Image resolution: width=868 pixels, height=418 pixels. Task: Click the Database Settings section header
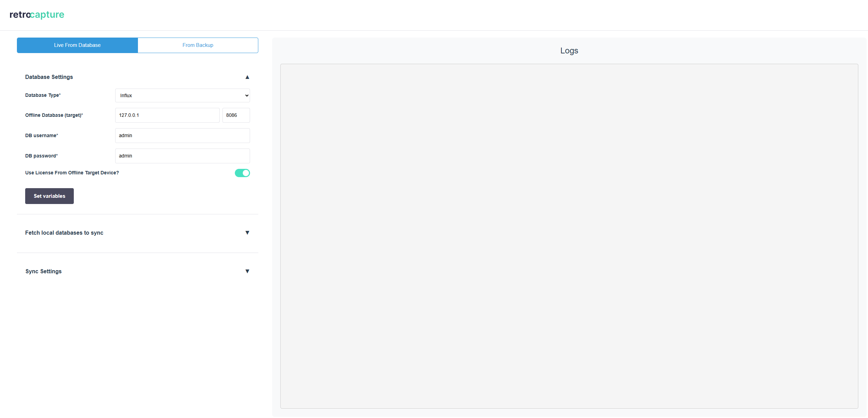(x=49, y=77)
